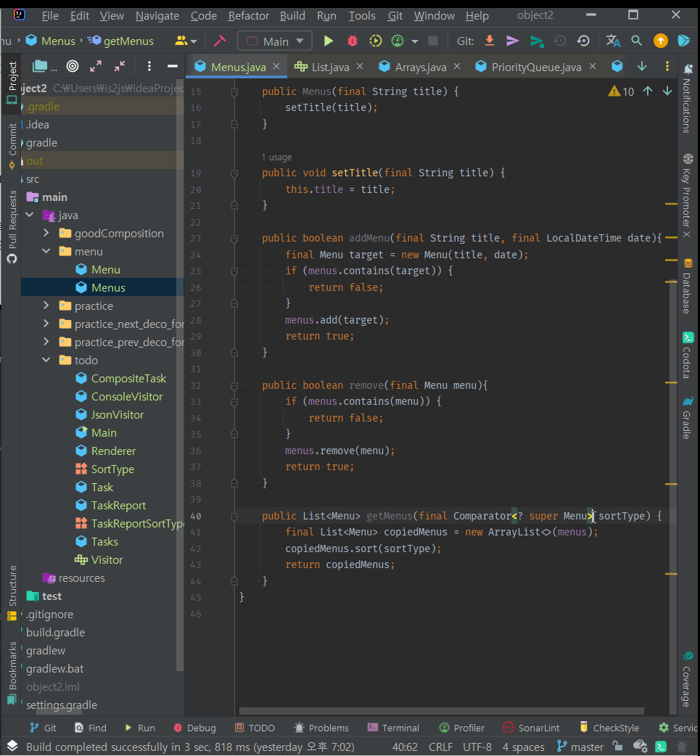Collapse the java source folder
Viewport: 700px width, 756px height.
(30, 215)
